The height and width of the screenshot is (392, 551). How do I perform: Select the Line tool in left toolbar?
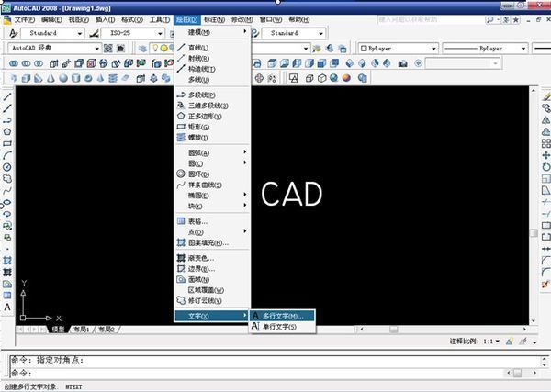coord(7,96)
